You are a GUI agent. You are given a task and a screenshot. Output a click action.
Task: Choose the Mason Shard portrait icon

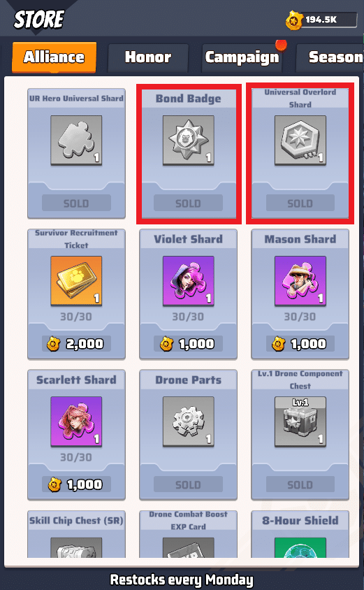[300, 281]
